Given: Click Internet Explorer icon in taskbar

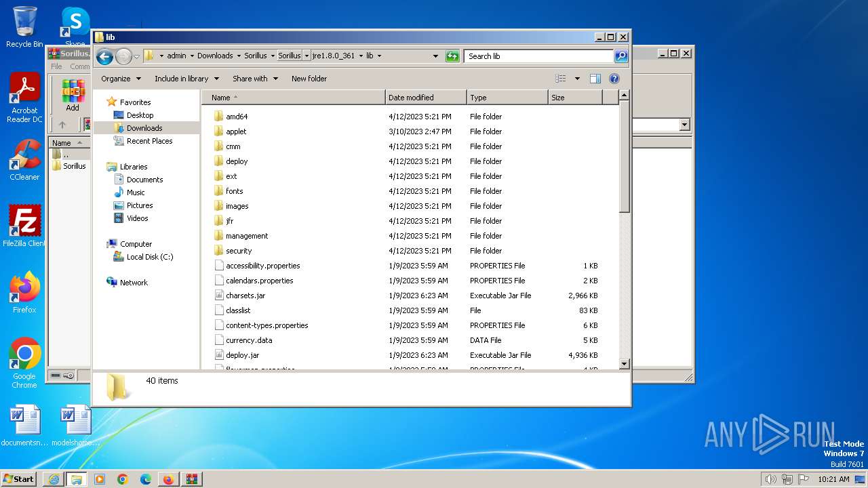Looking at the screenshot, I should [x=54, y=479].
